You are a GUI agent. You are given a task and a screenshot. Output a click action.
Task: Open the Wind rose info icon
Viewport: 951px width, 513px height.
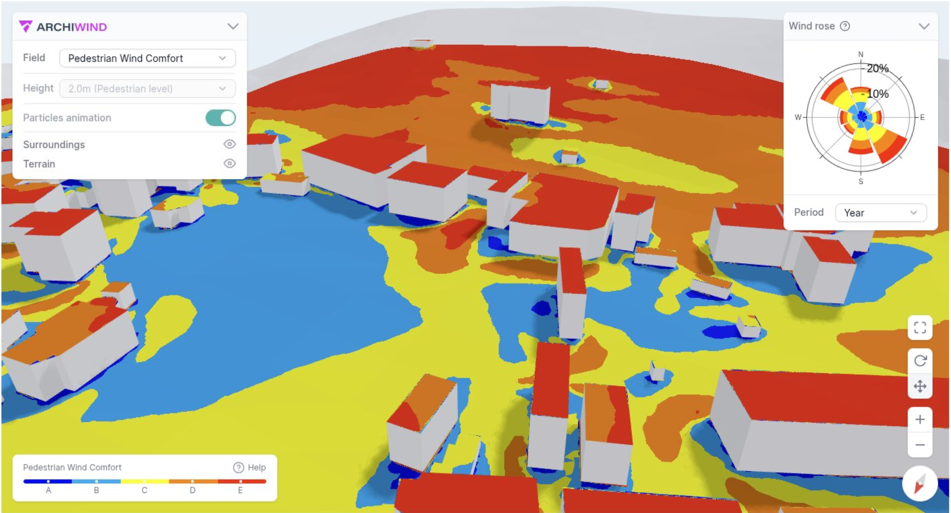pos(845,27)
